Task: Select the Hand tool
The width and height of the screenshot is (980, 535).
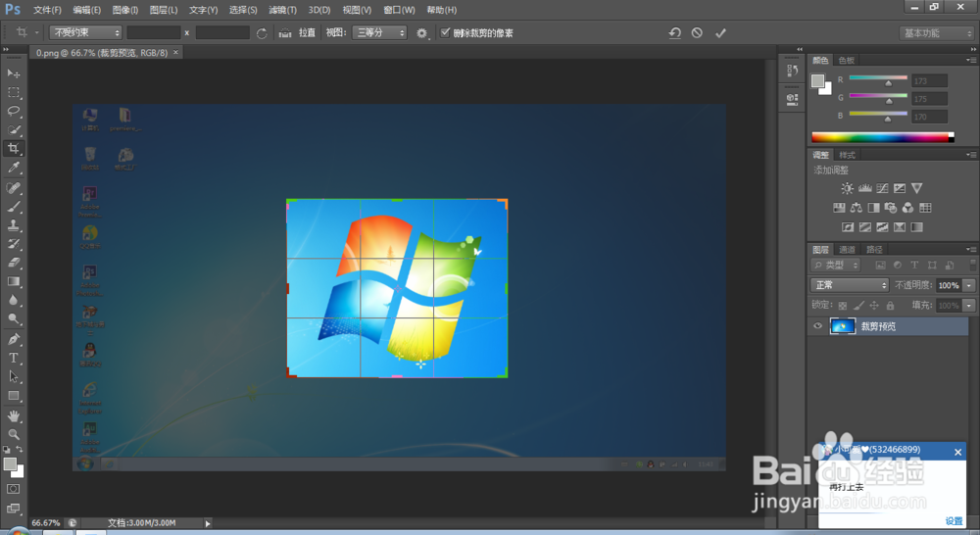Action: (13, 415)
